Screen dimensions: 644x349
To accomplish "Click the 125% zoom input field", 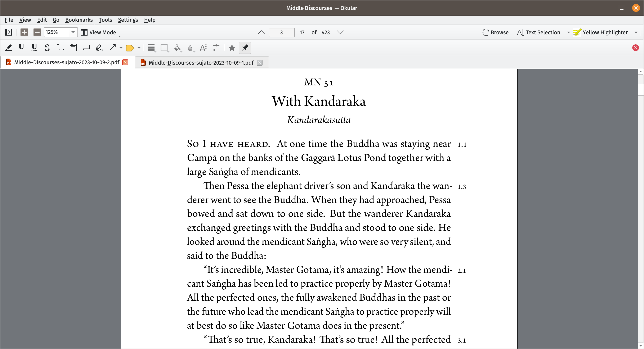I will click(x=57, y=32).
